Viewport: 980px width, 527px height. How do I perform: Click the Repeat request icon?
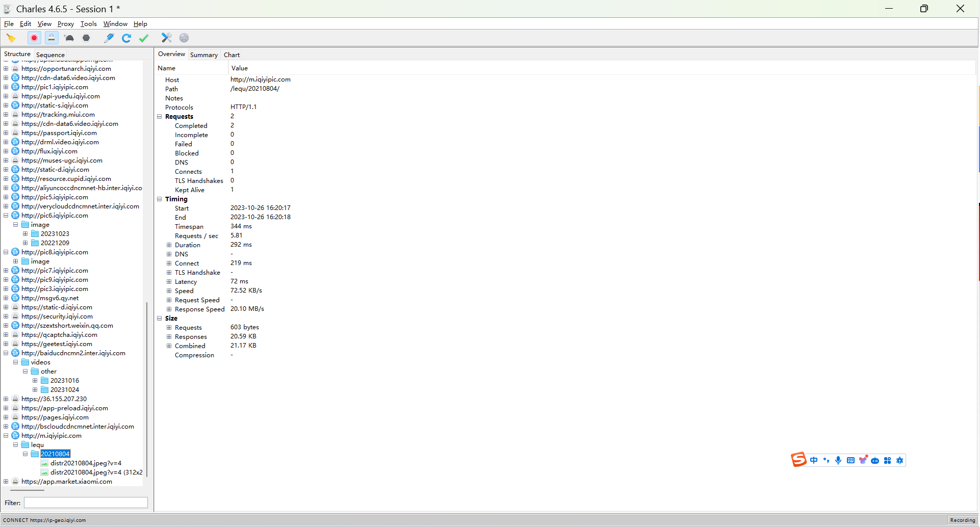(x=126, y=38)
